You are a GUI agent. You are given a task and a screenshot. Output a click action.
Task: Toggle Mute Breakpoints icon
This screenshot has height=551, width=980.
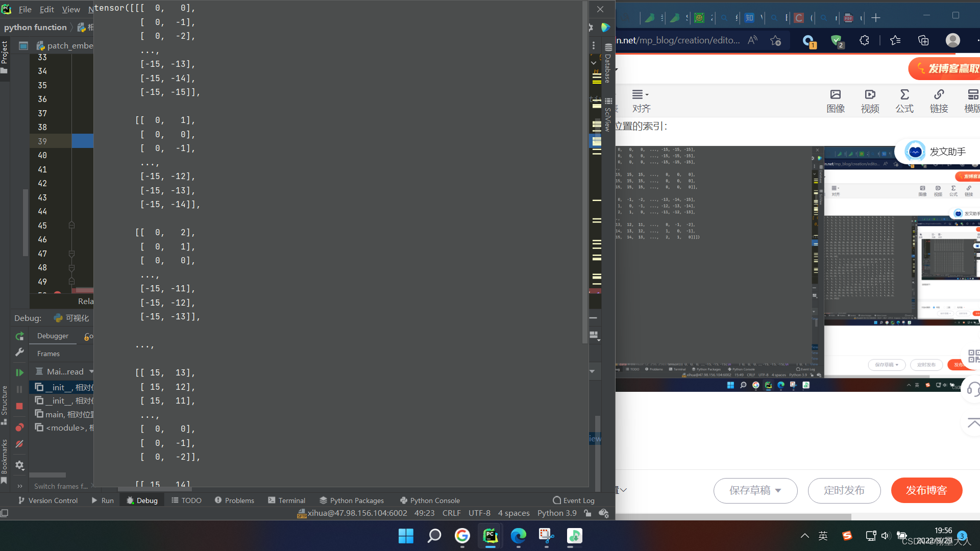19,444
